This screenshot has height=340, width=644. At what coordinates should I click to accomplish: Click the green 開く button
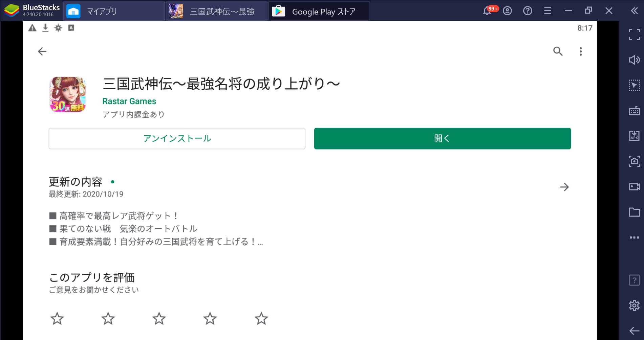point(443,138)
